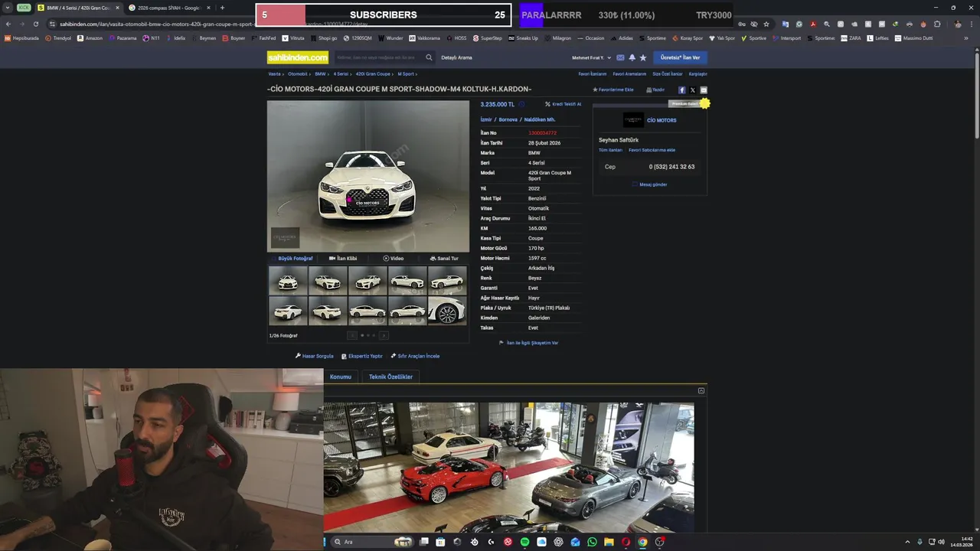980x551 pixels.
Task: Click the Bornova location link
Action: pyautogui.click(x=508, y=119)
